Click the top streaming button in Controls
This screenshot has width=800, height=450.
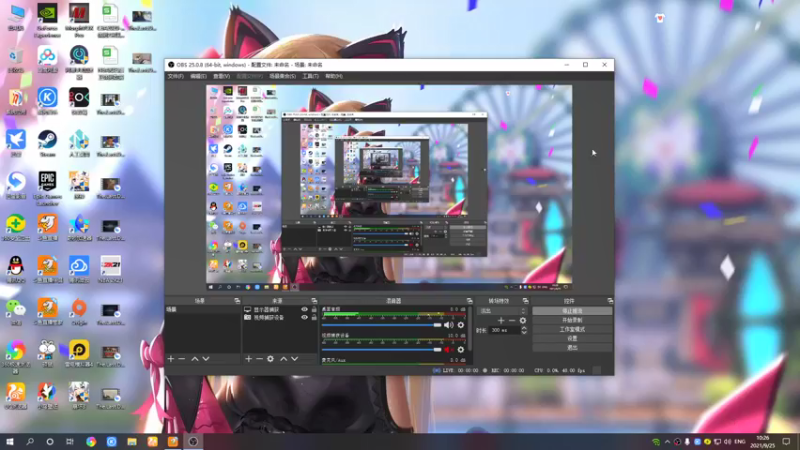pos(572,311)
